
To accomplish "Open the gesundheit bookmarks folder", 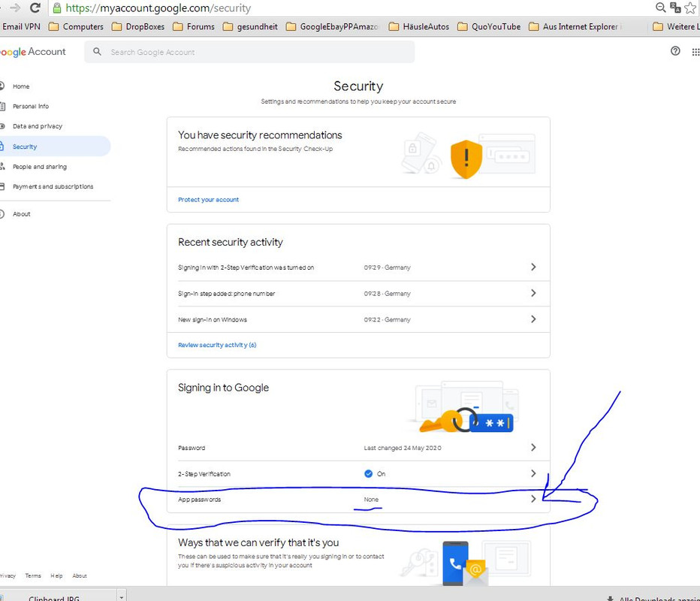I will pos(250,27).
